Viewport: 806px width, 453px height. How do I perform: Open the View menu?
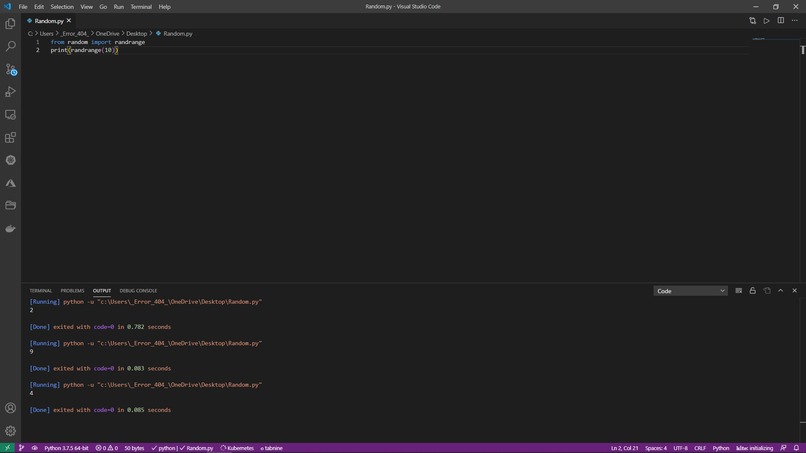pyautogui.click(x=86, y=7)
